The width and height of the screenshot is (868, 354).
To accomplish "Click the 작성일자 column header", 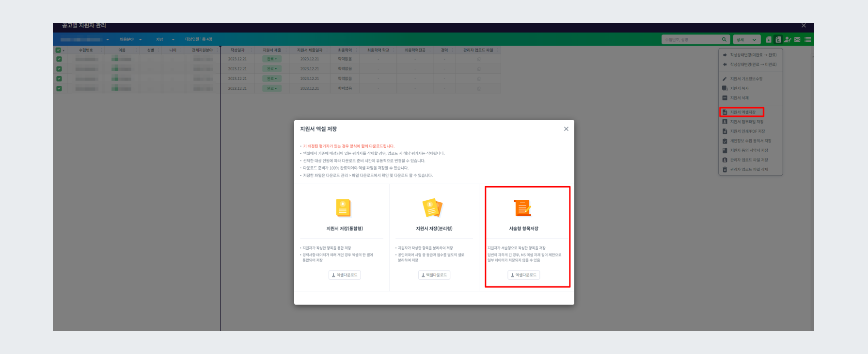I will pyautogui.click(x=237, y=50).
